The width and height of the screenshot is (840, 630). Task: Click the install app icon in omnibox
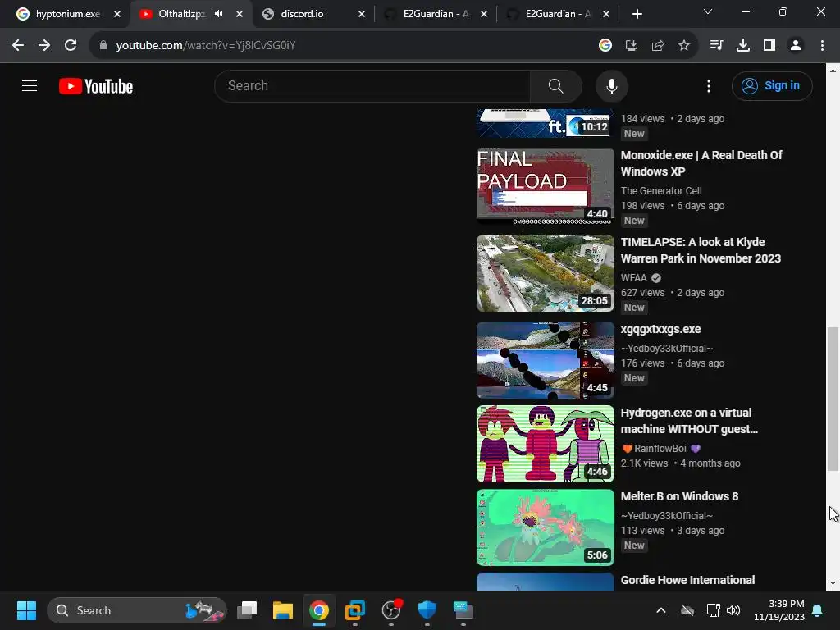pyautogui.click(x=632, y=46)
